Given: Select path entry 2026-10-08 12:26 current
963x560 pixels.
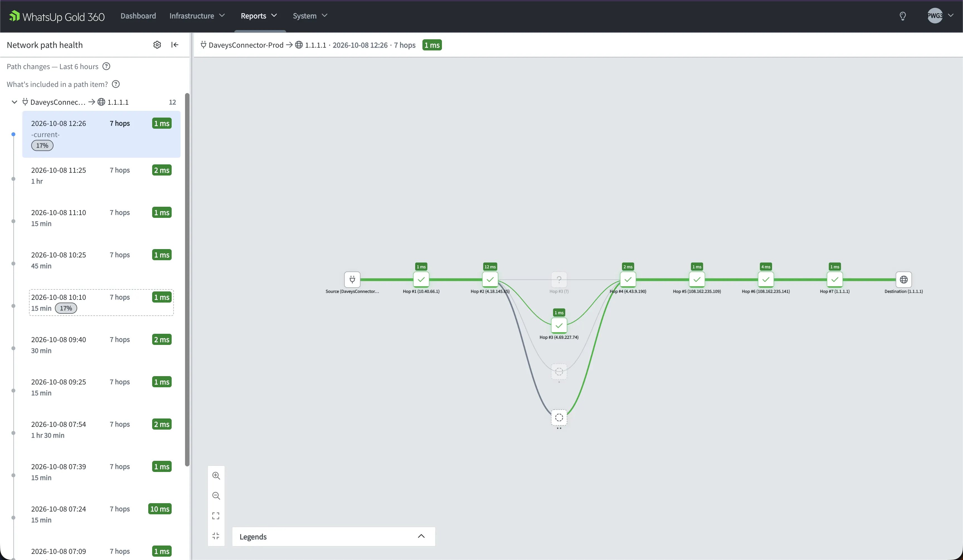Looking at the screenshot, I should [x=101, y=134].
